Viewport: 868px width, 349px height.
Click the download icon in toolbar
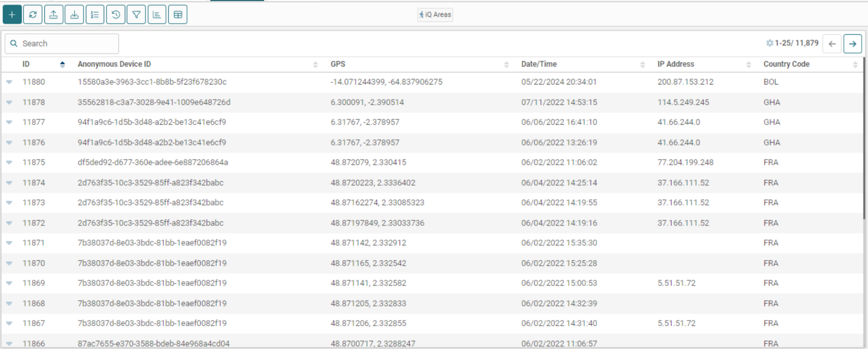[74, 15]
